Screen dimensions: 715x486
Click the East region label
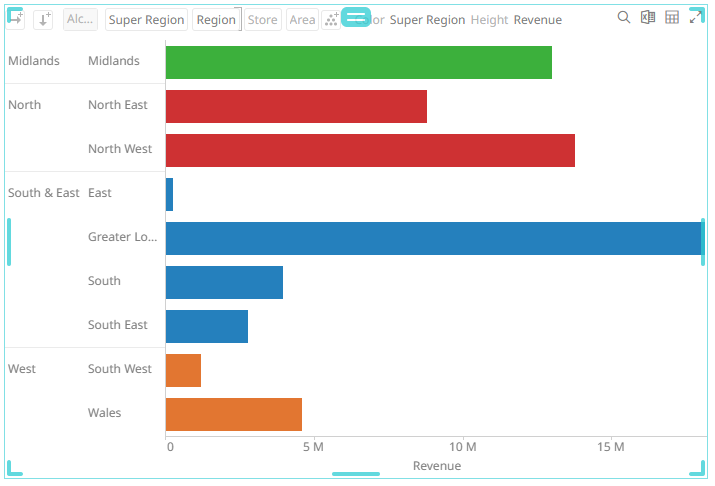tap(100, 193)
